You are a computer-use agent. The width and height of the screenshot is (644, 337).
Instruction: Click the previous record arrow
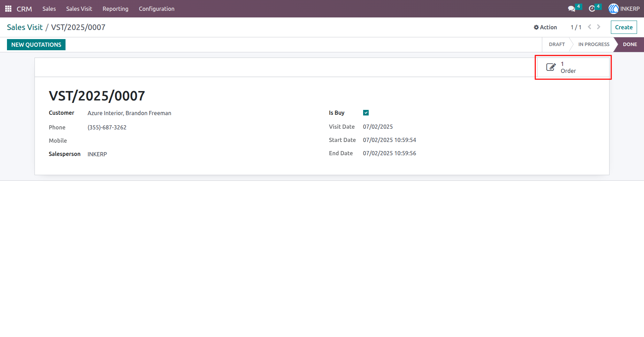589,27
